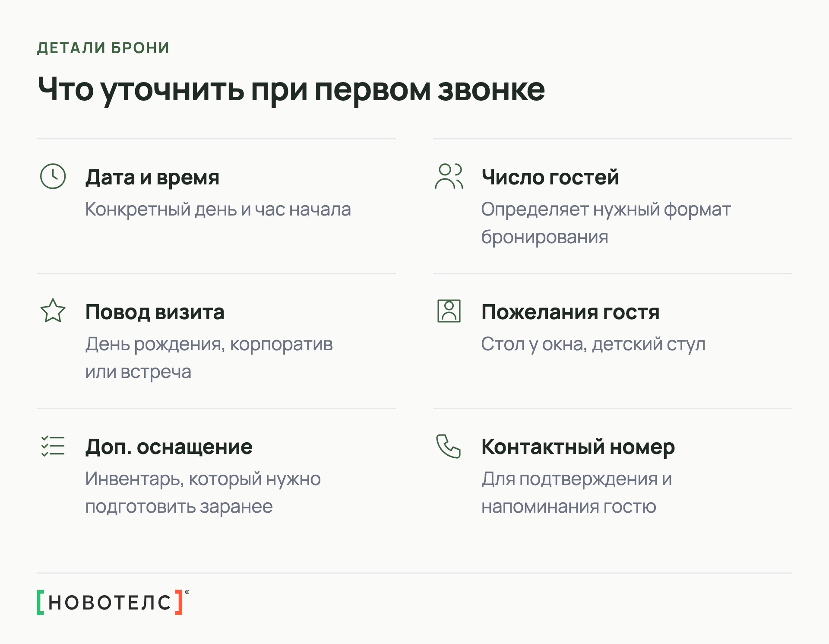Click the label ДЕТАЛИ БРОНИ
Screen dimensions: 829x644
[x=103, y=48]
